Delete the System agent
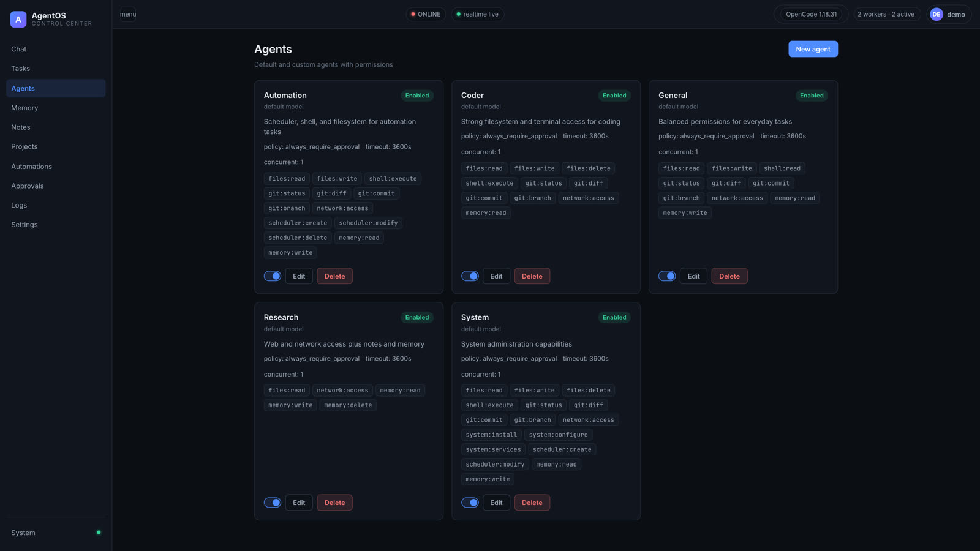The image size is (980, 551). pos(532,503)
